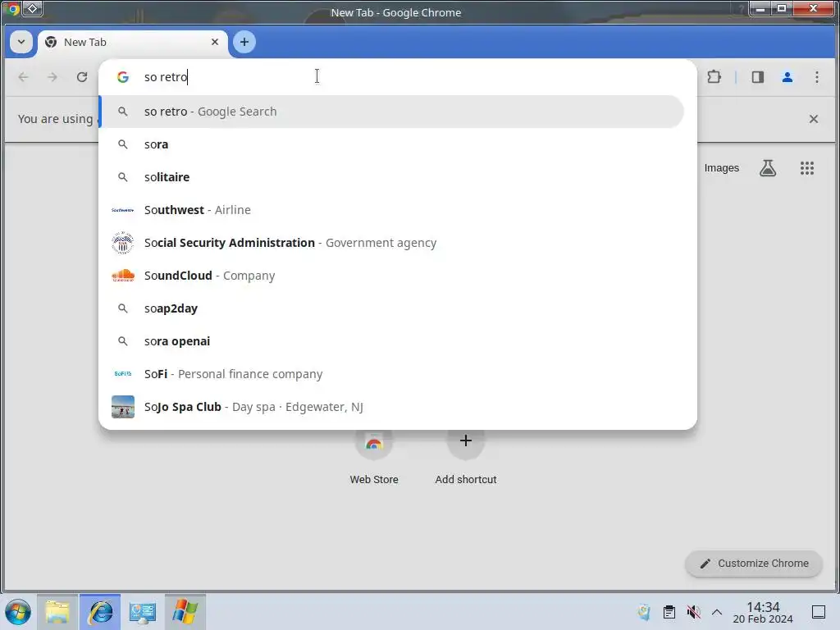The height and width of the screenshot is (630, 840).
Task: Click the Social Security Administration seal icon
Action: tap(123, 243)
